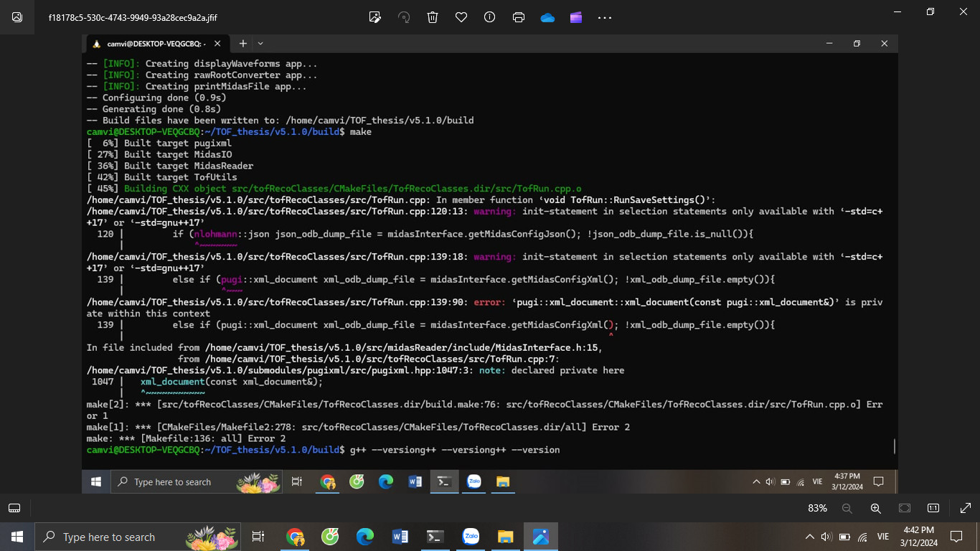Screen dimensions: 980x551
Task: Save the image to OneDrive cloud
Action: [547, 17]
